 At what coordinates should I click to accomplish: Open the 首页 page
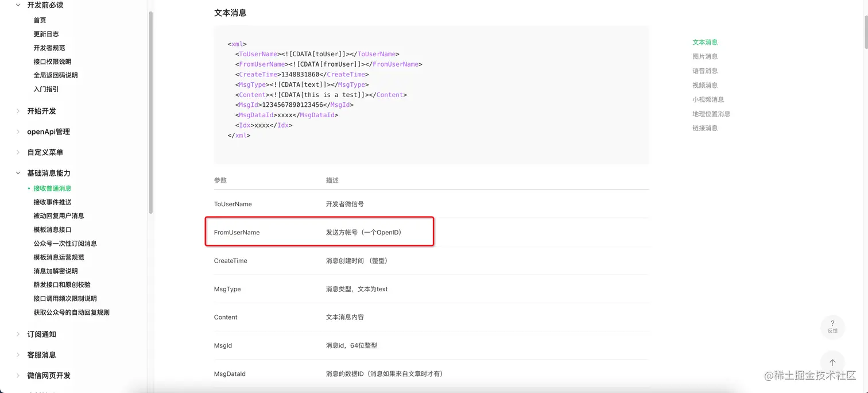click(40, 20)
